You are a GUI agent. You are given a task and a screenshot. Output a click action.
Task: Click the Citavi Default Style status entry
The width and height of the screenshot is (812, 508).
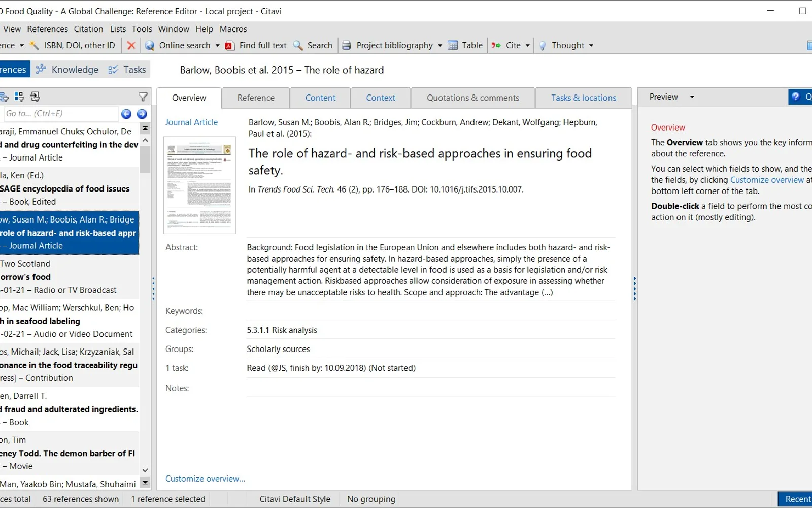[x=295, y=499]
